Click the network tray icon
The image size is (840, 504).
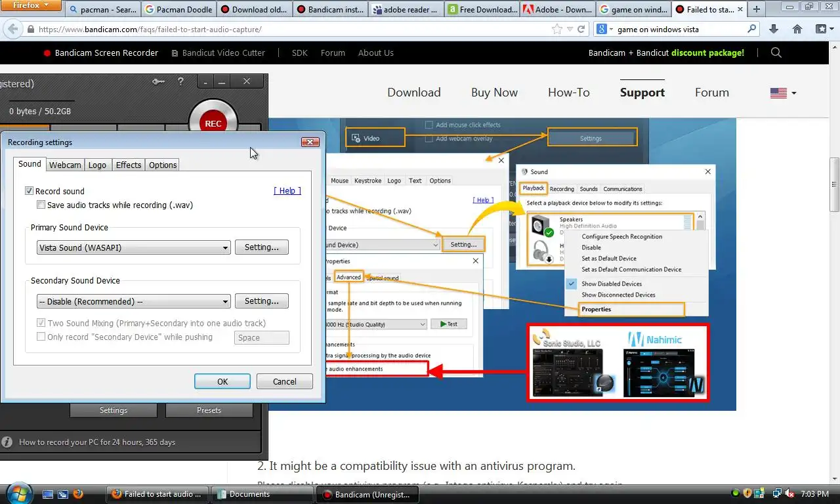click(776, 493)
